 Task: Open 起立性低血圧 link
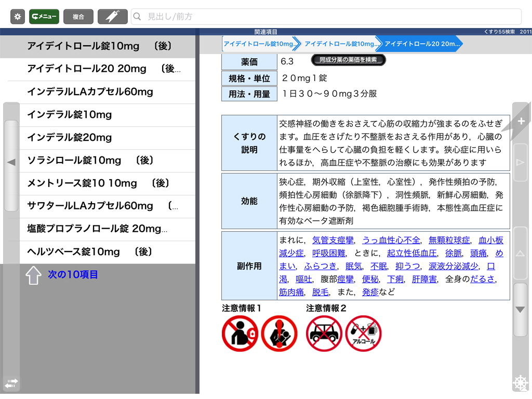pyautogui.click(x=412, y=253)
